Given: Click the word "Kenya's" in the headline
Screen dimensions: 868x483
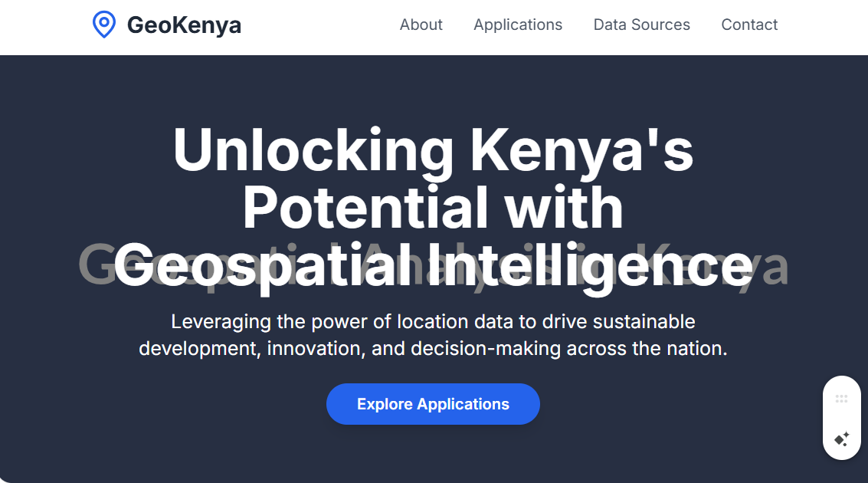Looking at the screenshot, I should (581, 149).
